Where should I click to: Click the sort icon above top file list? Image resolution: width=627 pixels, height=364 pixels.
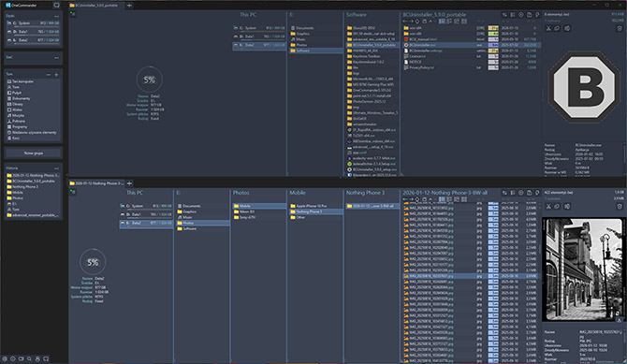tap(504, 15)
